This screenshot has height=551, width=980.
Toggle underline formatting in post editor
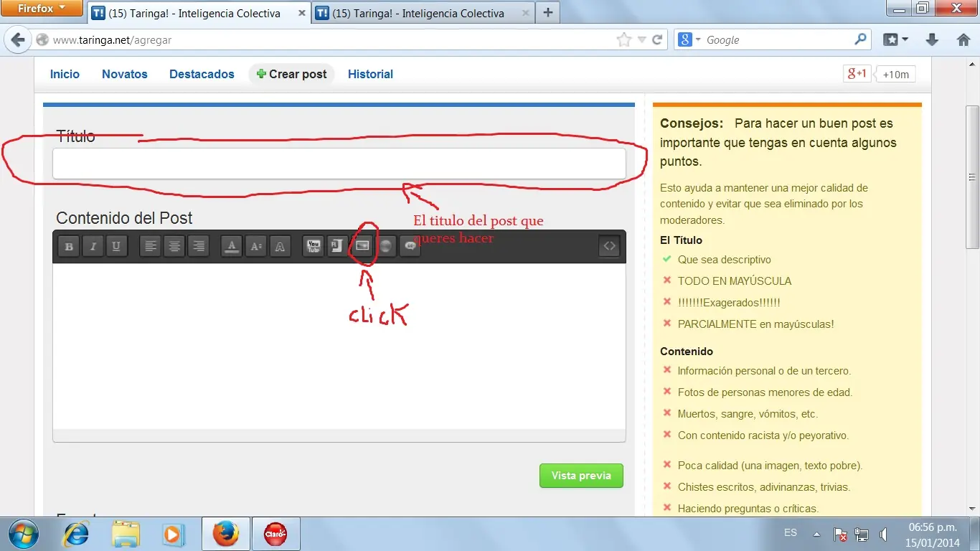pos(116,247)
